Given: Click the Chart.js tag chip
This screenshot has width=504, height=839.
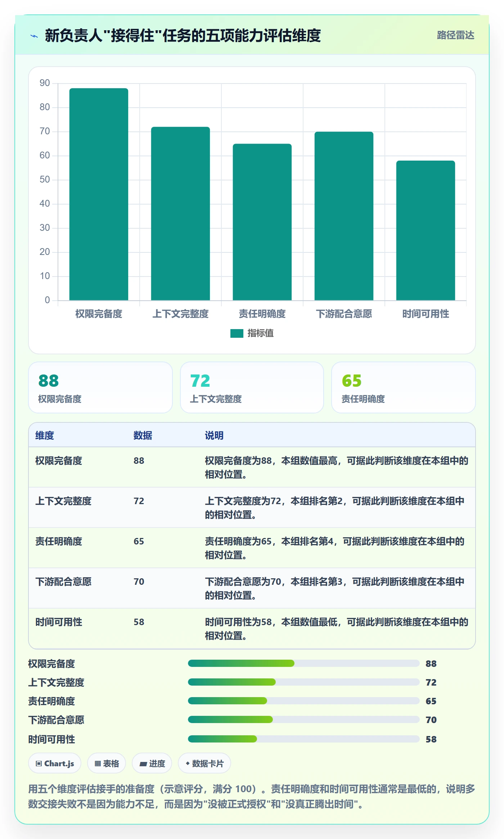Looking at the screenshot, I should [55, 763].
